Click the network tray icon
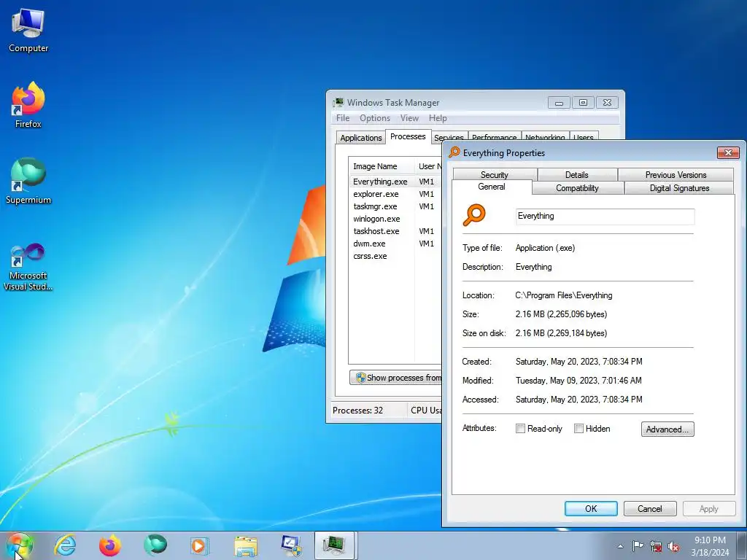 tap(656, 546)
